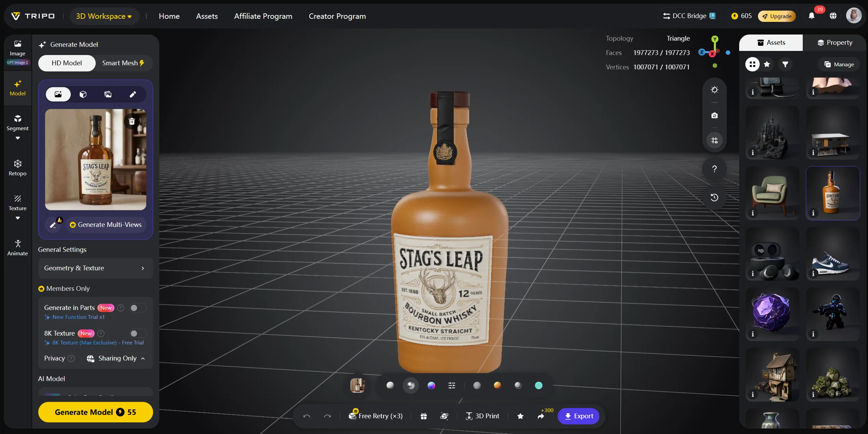
Task: Open the 3D Workspace dropdown
Action: [104, 16]
